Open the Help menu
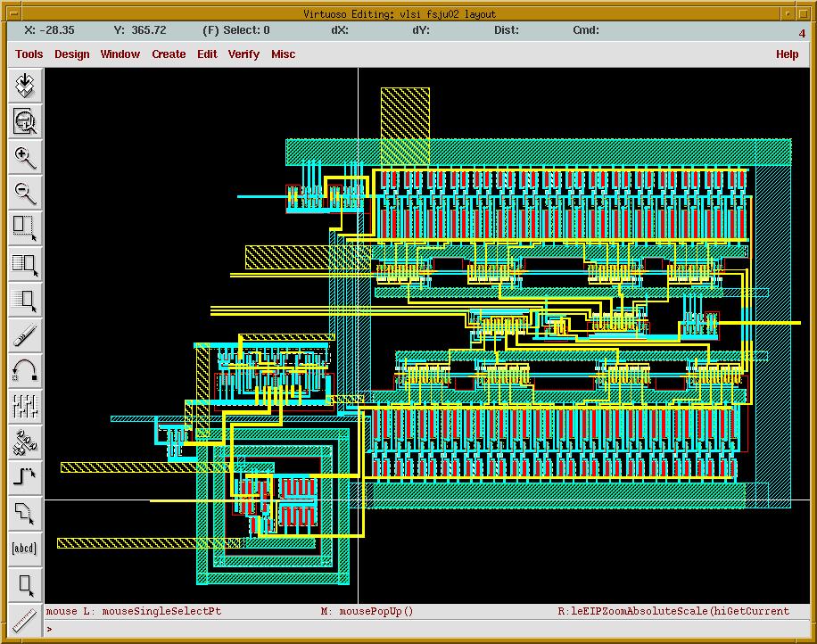The image size is (817, 644). [787, 54]
